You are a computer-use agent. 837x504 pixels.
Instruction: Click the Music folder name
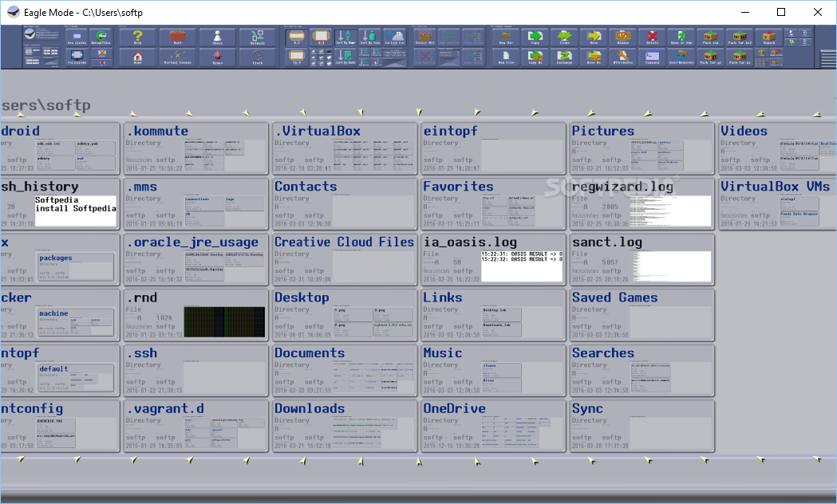point(443,353)
